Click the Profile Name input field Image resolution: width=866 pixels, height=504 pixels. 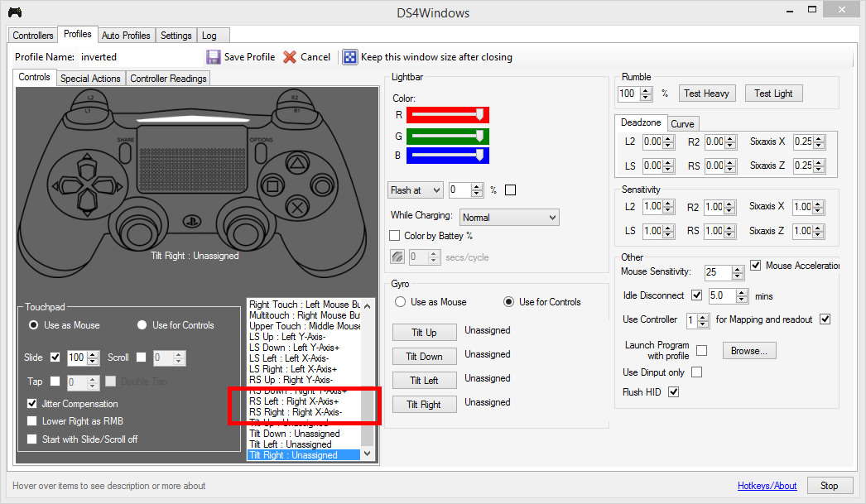click(x=140, y=57)
